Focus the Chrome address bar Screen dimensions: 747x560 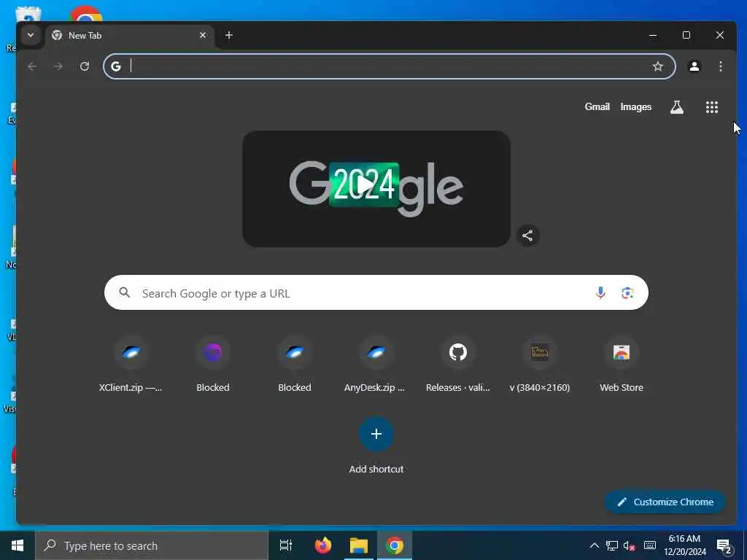click(390, 66)
